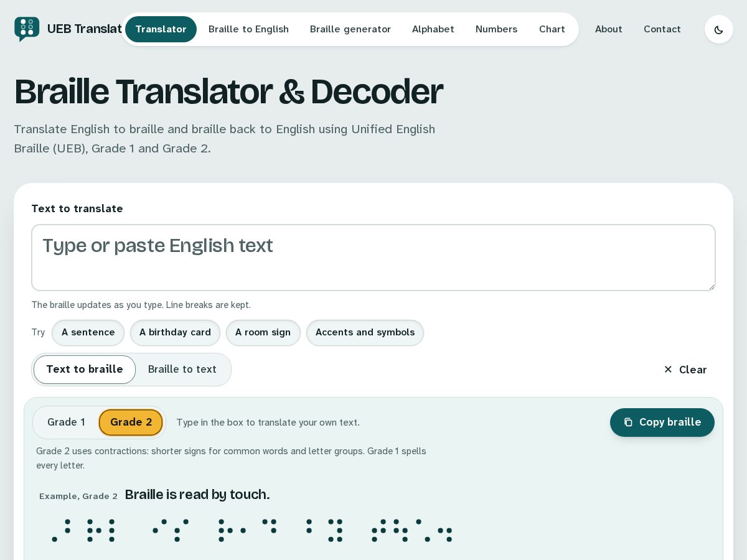Open the Contact link
The width and height of the screenshot is (747, 560).
click(662, 29)
